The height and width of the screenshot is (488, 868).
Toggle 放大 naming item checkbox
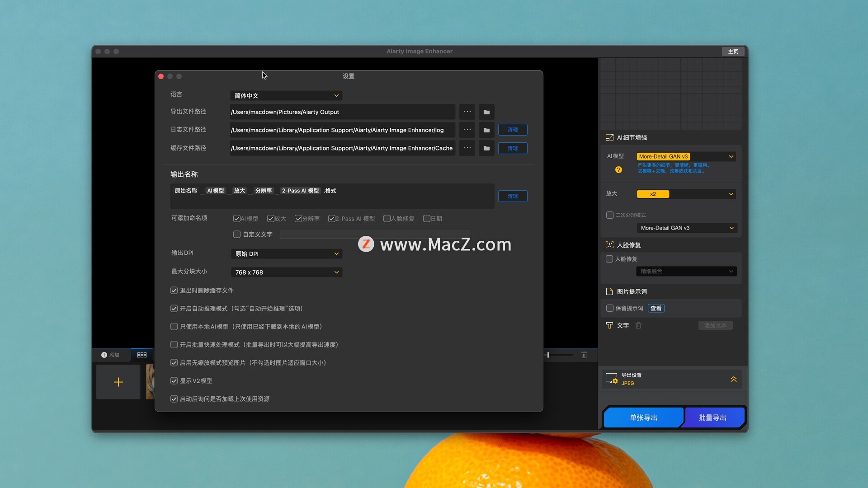(x=270, y=219)
